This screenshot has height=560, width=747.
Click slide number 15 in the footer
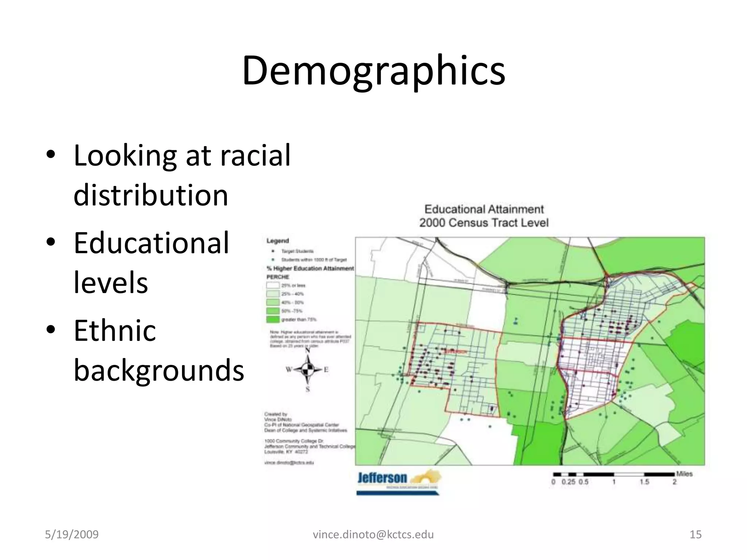pos(696,534)
